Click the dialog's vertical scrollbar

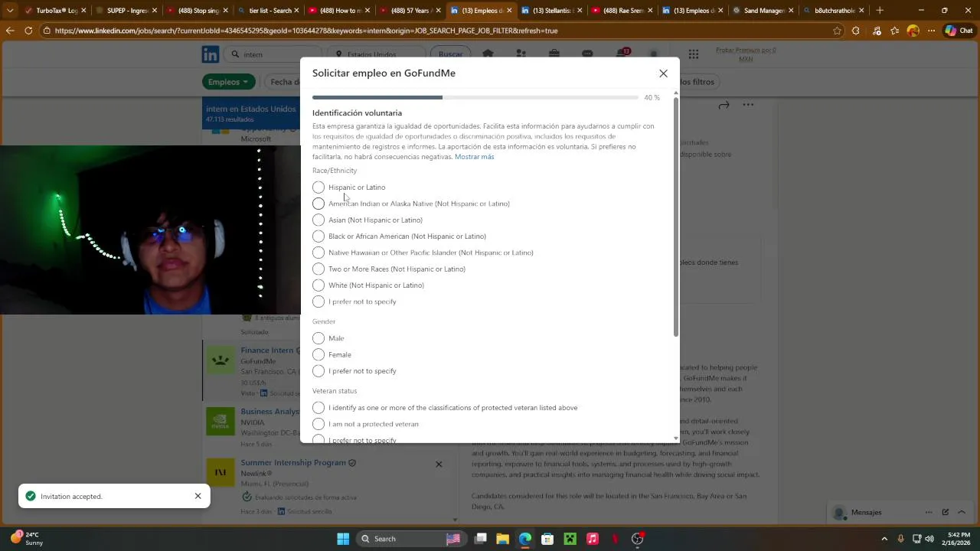pos(675,217)
